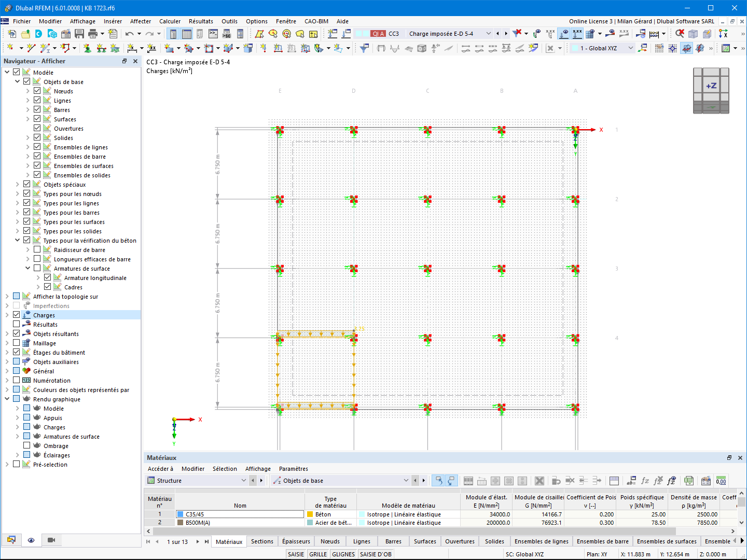Image resolution: width=747 pixels, height=560 pixels.
Task: Open the Calculer menu
Action: point(170,21)
